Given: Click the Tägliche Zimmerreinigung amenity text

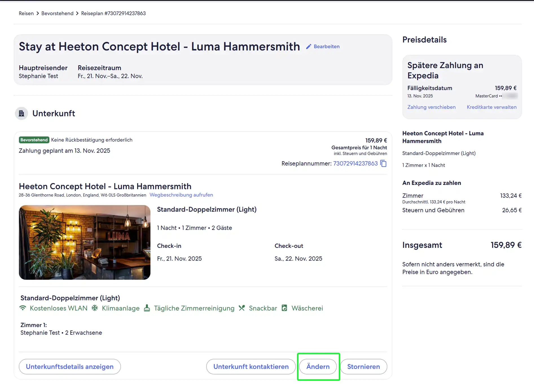Looking at the screenshot, I should (x=194, y=308).
